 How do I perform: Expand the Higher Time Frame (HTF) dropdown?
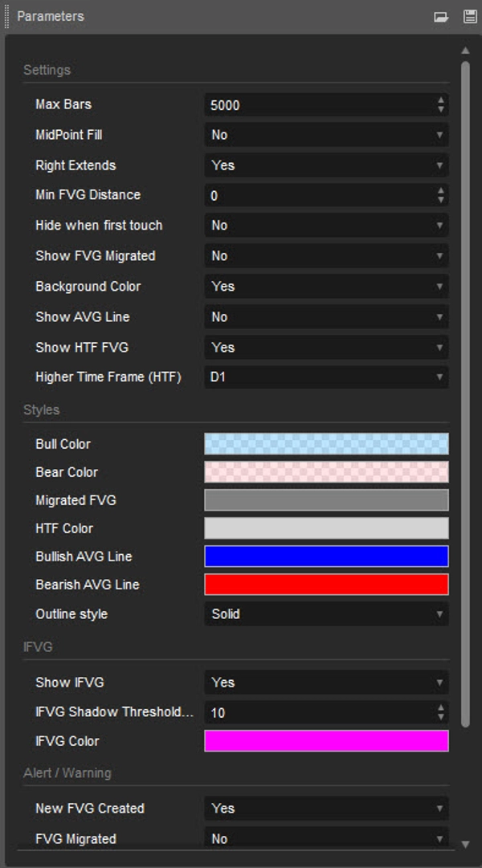tap(326, 377)
